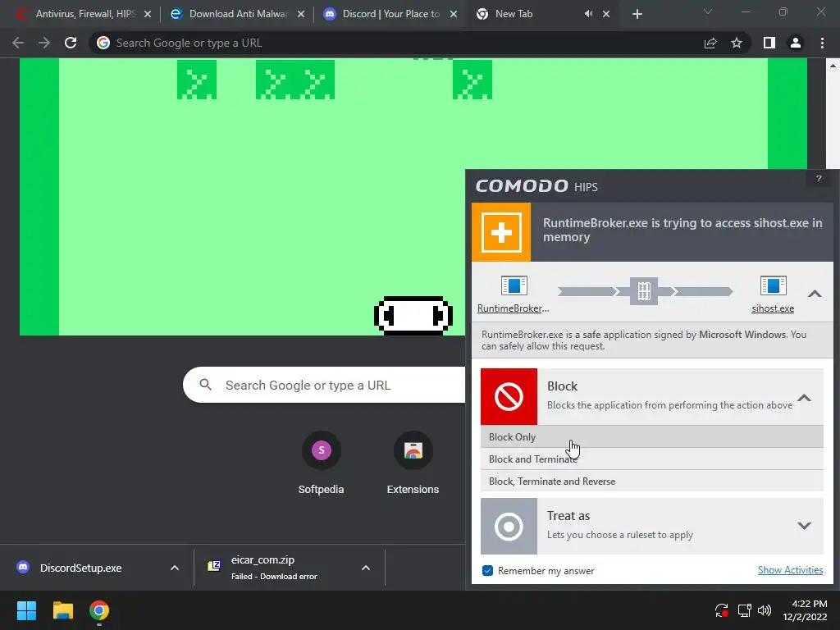This screenshot has width=840, height=630.
Task: Close the New Tab tab
Action: point(606,14)
